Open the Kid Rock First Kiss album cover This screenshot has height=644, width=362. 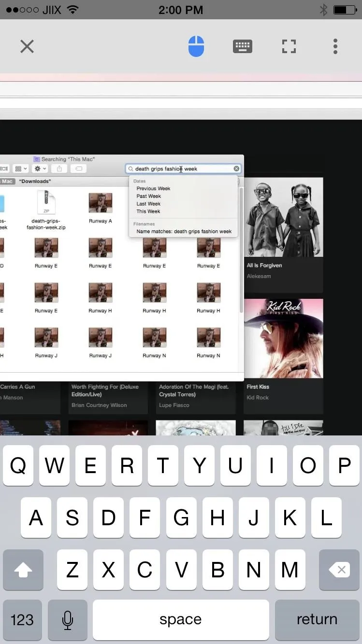pos(283,338)
